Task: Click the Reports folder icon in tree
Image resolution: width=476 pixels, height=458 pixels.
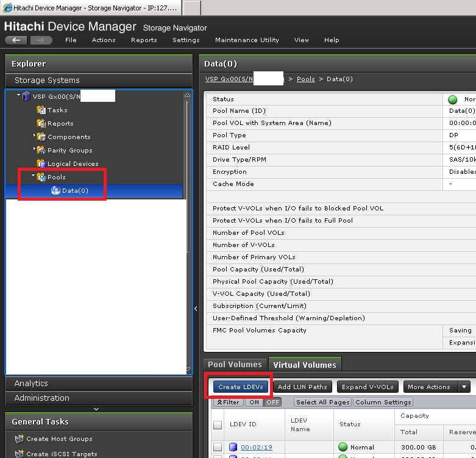Action: (x=41, y=123)
